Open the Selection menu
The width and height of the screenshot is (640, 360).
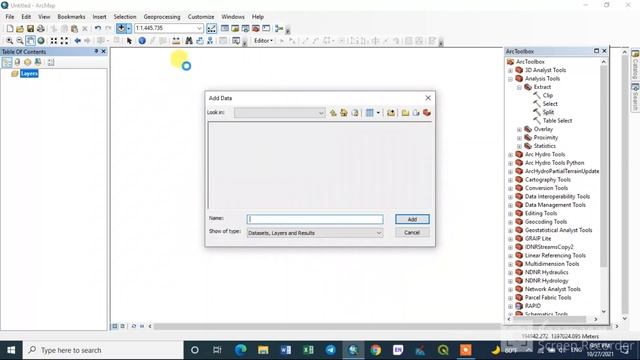pyautogui.click(x=124, y=17)
